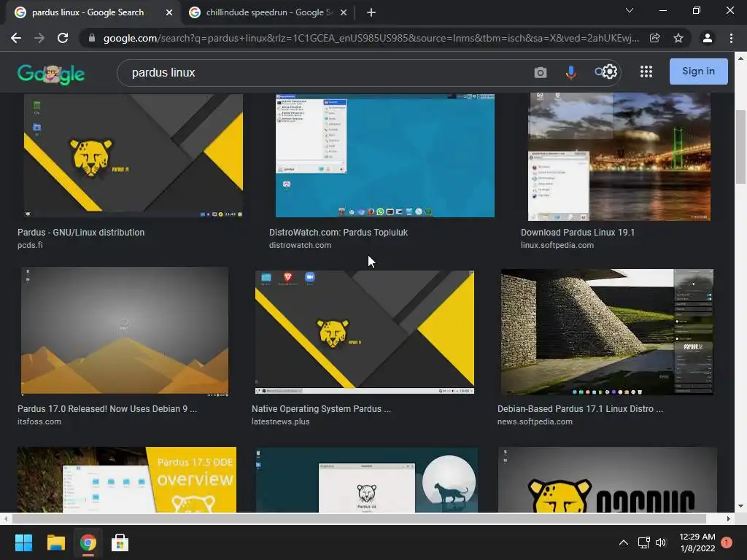Click 'DistroWatch.com: Pardus Topluluk' title
Viewport: 747px width, 560px height.
pos(338,233)
